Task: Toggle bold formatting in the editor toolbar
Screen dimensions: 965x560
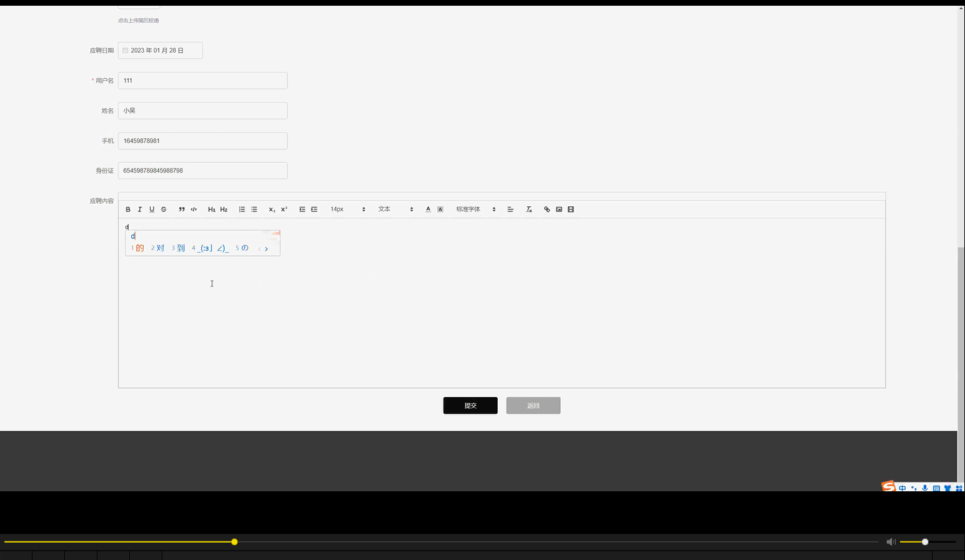Action: 128,209
